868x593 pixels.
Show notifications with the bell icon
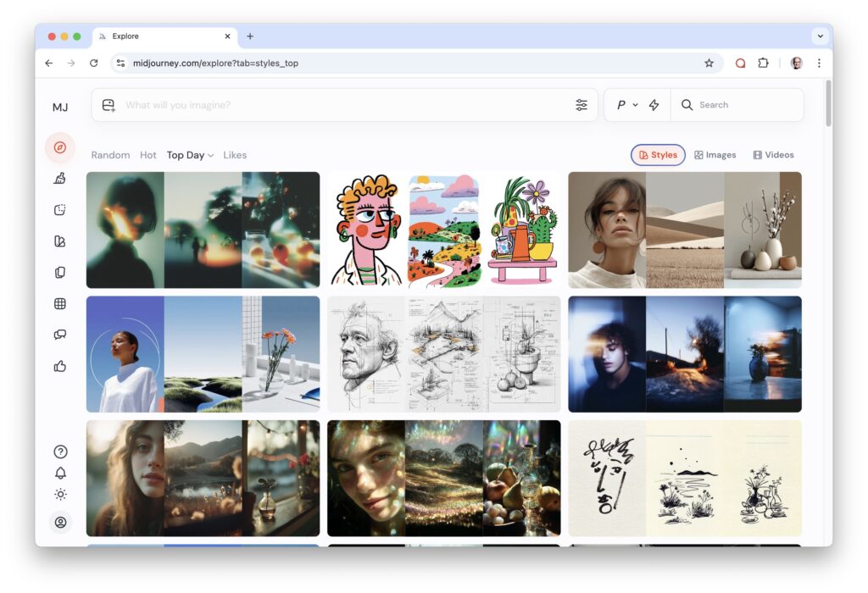tap(60, 473)
